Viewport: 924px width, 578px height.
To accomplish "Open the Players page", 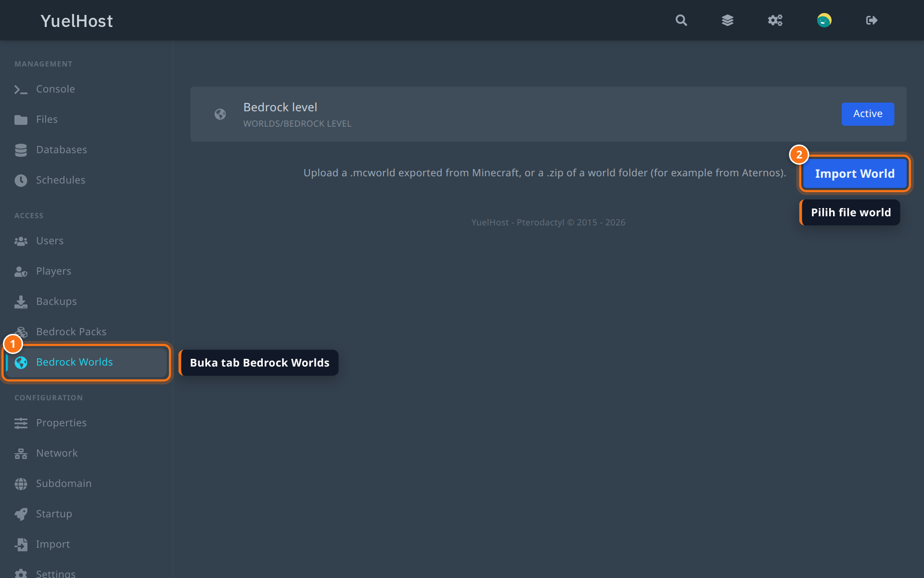I will pyautogui.click(x=87, y=271).
